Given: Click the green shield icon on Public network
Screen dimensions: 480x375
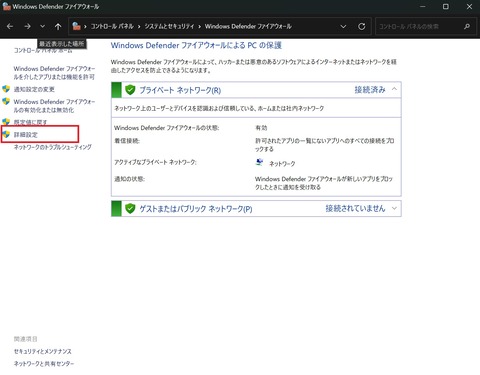Looking at the screenshot, I should click(x=130, y=209).
